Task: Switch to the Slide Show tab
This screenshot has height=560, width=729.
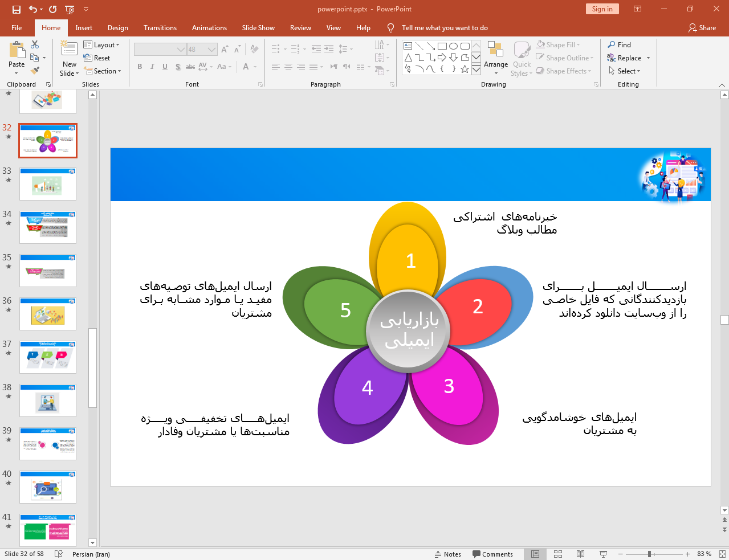Action: [x=258, y=28]
